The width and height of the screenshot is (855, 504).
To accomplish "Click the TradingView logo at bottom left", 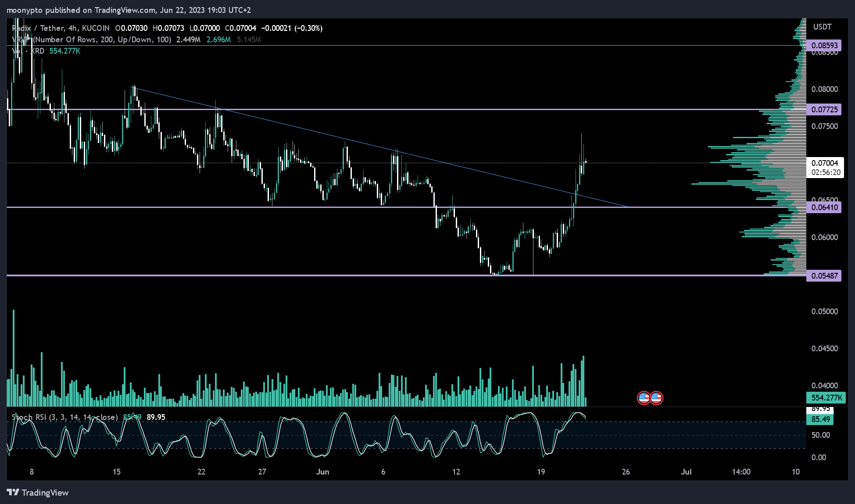I will pyautogui.click(x=38, y=493).
